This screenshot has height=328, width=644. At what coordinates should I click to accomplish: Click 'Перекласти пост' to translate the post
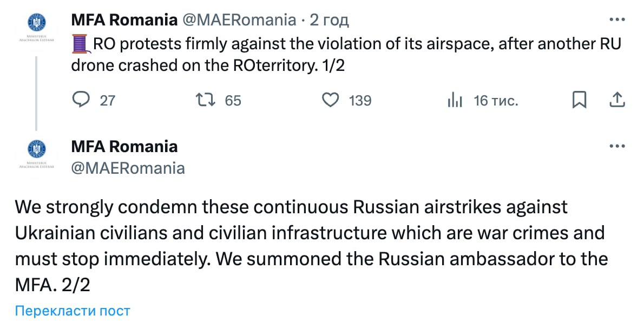[x=73, y=311]
